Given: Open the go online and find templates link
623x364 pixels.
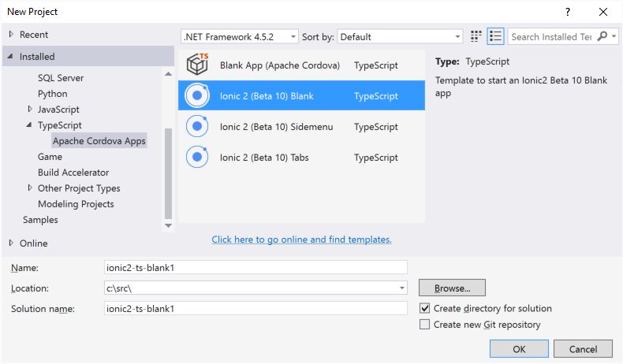Looking at the screenshot, I should click(301, 240).
